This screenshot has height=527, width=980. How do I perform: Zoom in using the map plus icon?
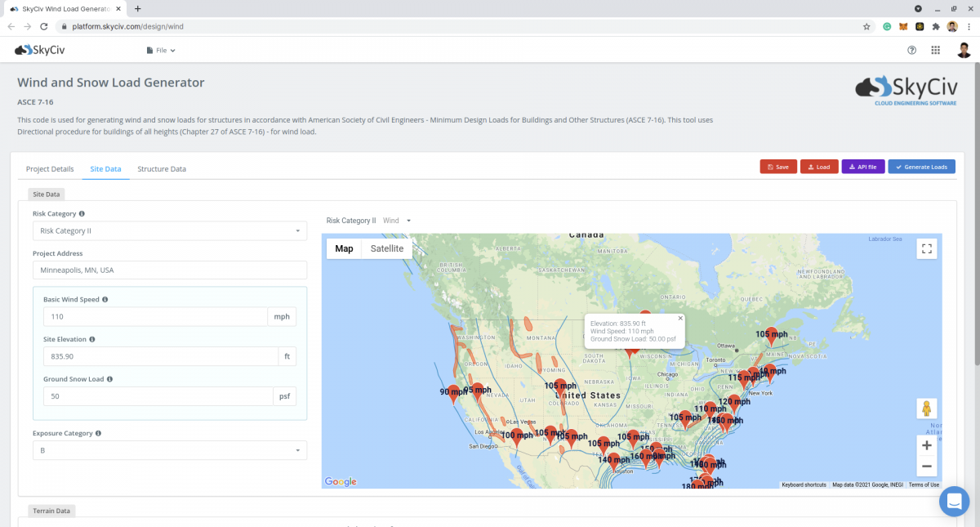click(x=926, y=445)
